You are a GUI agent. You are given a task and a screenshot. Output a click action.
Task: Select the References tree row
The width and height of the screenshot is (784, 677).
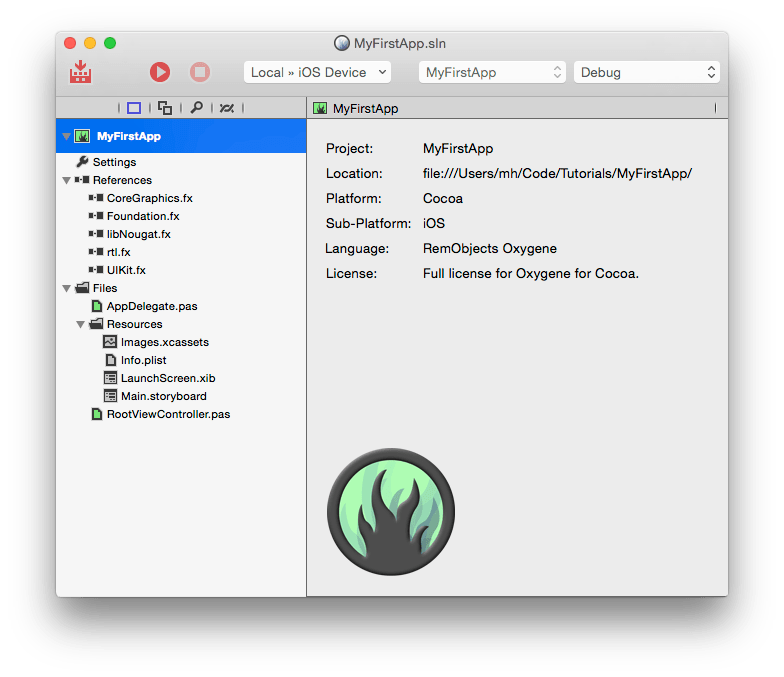(181, 180)
